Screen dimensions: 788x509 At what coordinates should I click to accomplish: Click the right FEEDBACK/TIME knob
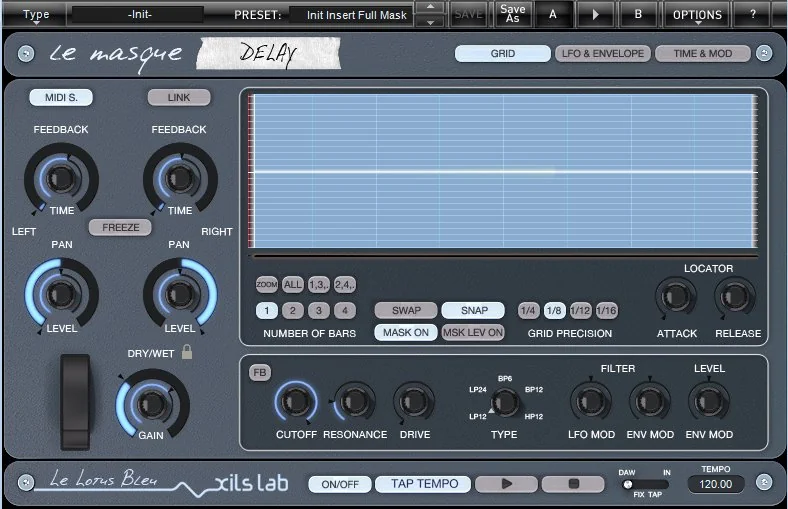[179, 178]
